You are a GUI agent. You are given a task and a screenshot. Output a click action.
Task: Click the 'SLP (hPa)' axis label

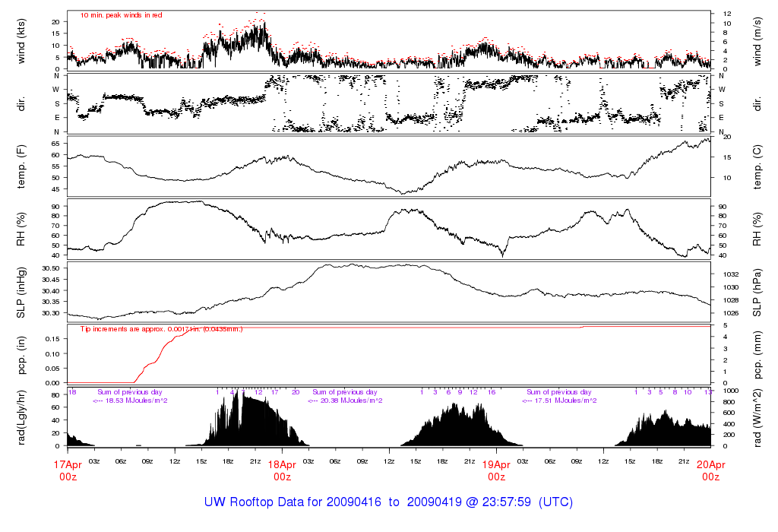point(757,293)
